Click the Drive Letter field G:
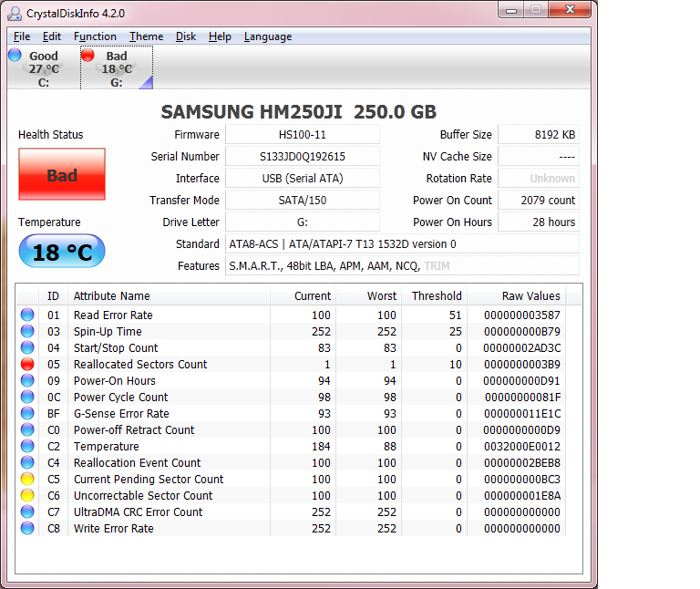The image size is (700, 589). (303, 222)
